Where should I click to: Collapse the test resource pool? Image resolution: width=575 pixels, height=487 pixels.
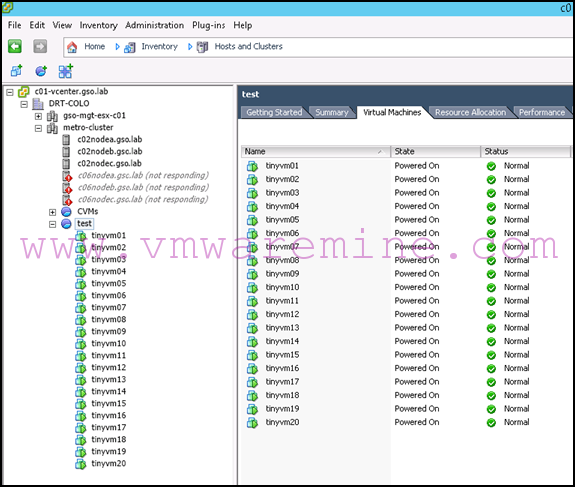point(52,224)
